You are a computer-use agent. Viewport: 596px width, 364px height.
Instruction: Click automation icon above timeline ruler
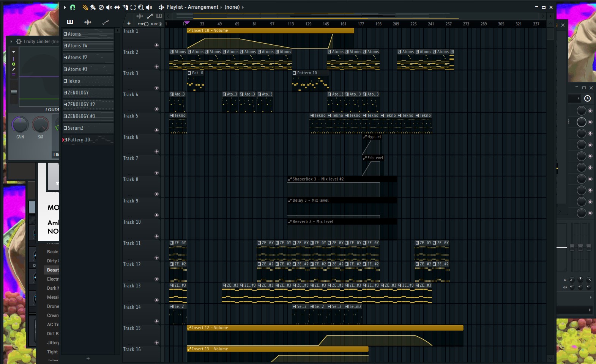pos(150,16)
